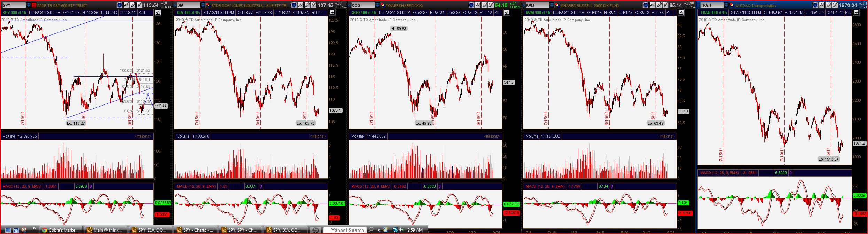Click the QQQ Volume 14,443,689 label
Screen dimensions: 868x234
coord(368,136)
